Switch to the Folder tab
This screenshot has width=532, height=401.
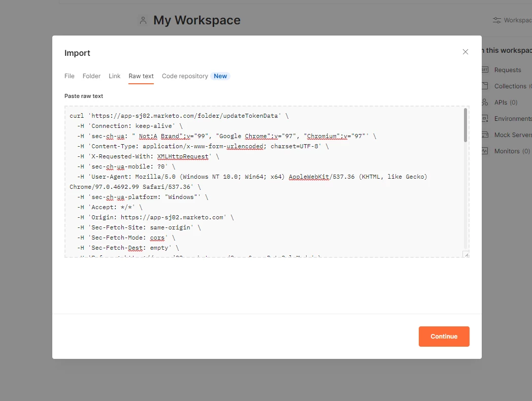click(x=91, y=76)
